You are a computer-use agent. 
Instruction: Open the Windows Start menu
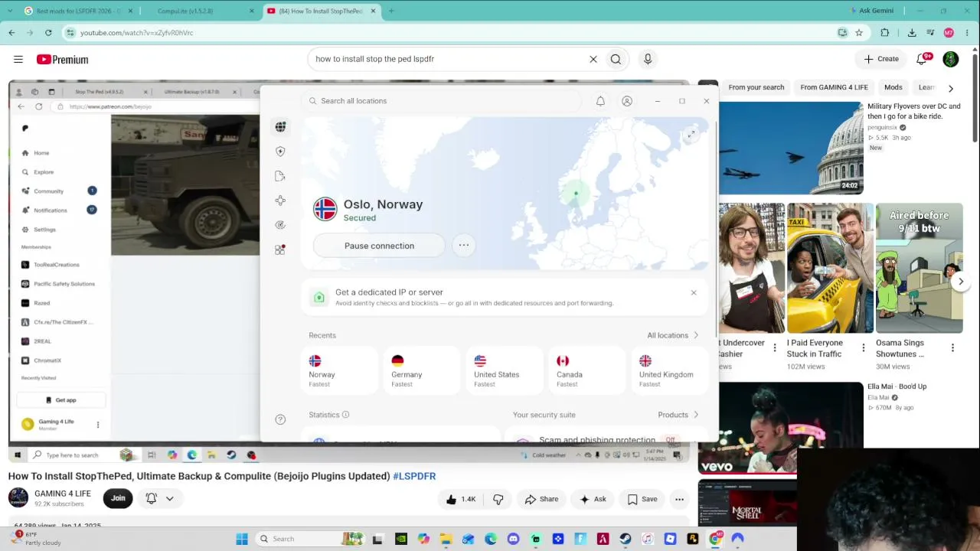click(x=242, y=539)
